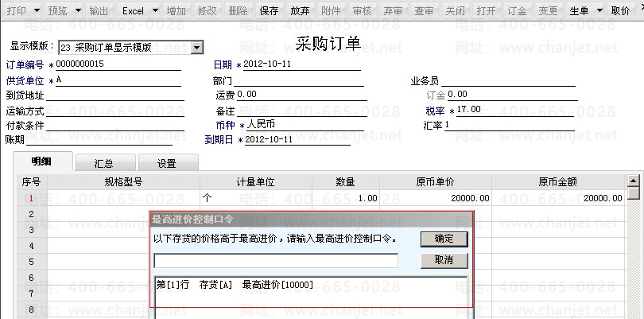Image resolution: width=644 pixels, height=319 pixels.
Task: Click the 到货地址 input field
Action: (x=115, y=95)
